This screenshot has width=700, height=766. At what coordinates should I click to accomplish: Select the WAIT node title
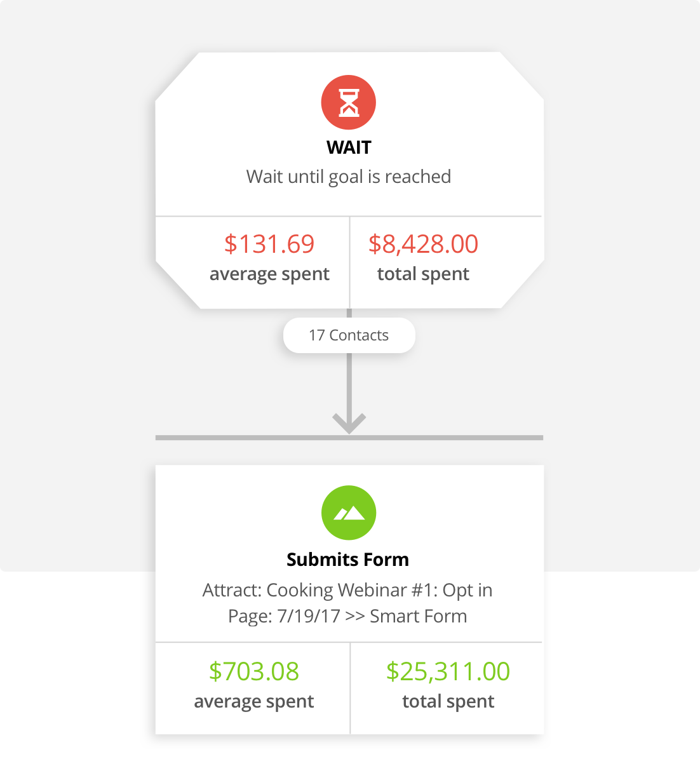[349, 147]
